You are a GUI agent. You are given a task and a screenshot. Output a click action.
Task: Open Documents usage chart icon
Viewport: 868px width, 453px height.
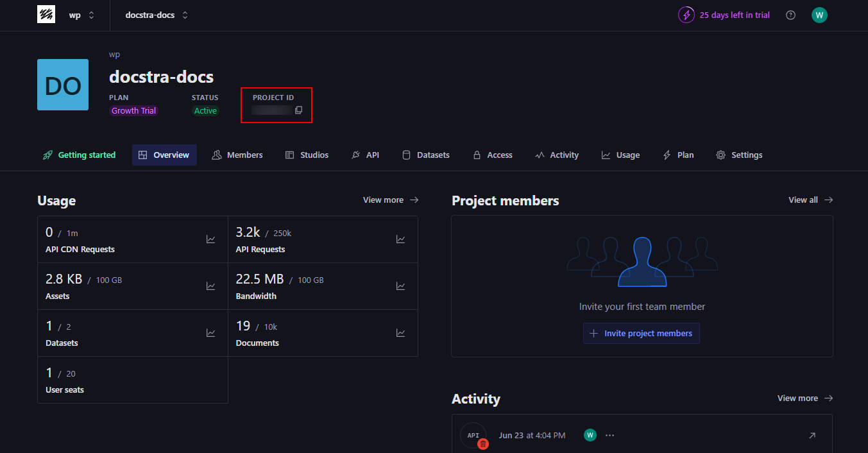(x=400, y=333)
